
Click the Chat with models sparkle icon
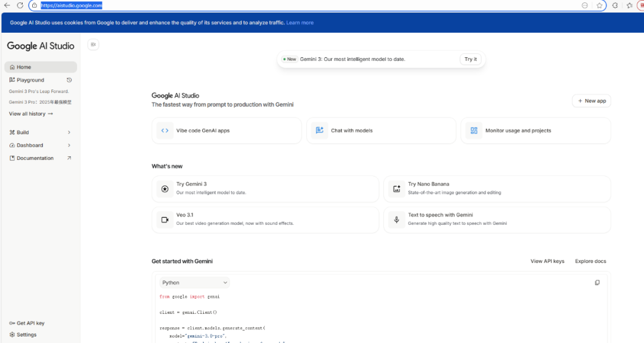[x=320, y=131]
